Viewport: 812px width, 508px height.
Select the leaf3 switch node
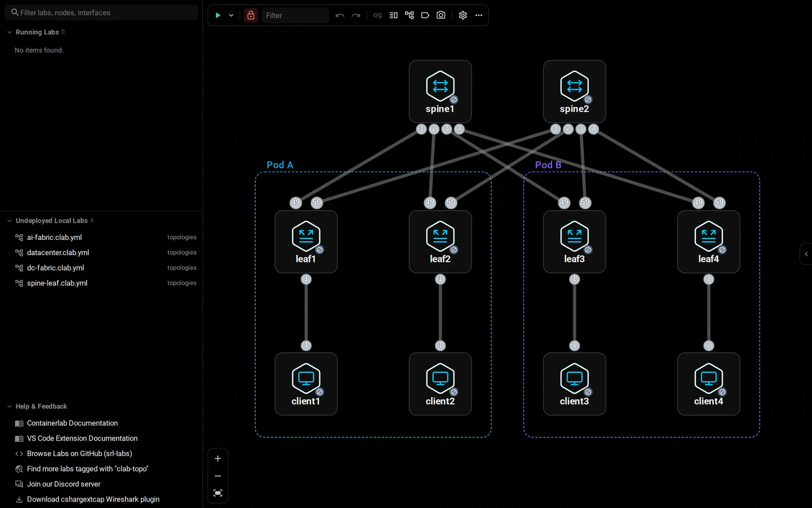(574, 242)
